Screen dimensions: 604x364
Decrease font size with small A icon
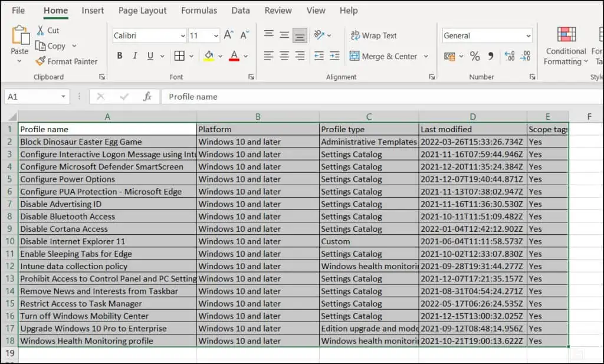click(245, 35)
